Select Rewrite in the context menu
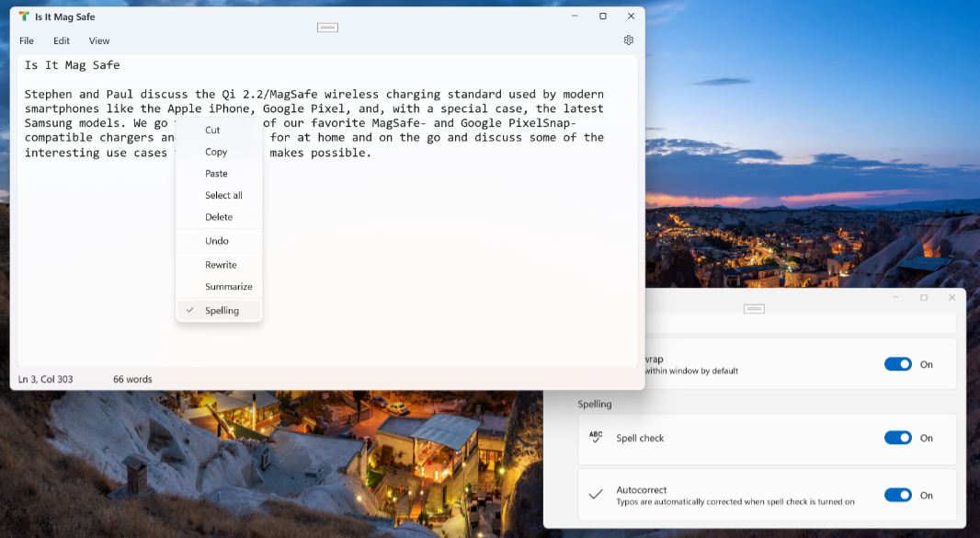The height and width of the screenshot is (538, 980). (x=221, y=265)
